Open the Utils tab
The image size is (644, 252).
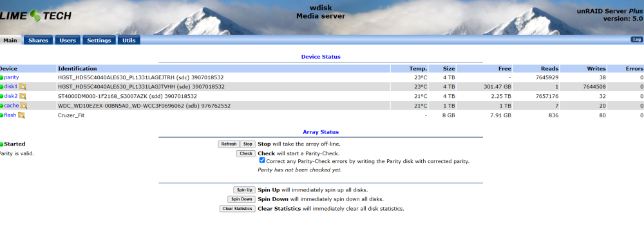[x=129, y=41]
